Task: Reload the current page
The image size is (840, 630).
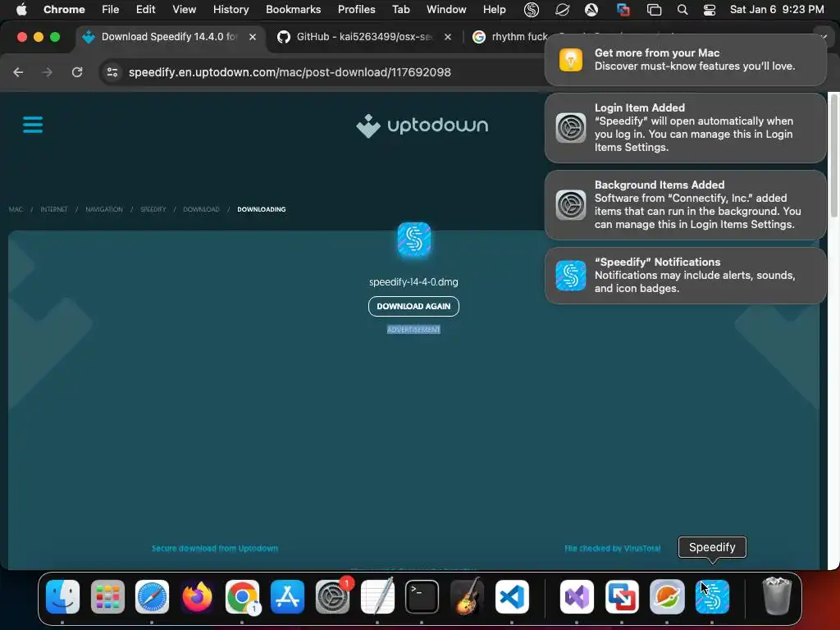Action: tap(77, 72)
